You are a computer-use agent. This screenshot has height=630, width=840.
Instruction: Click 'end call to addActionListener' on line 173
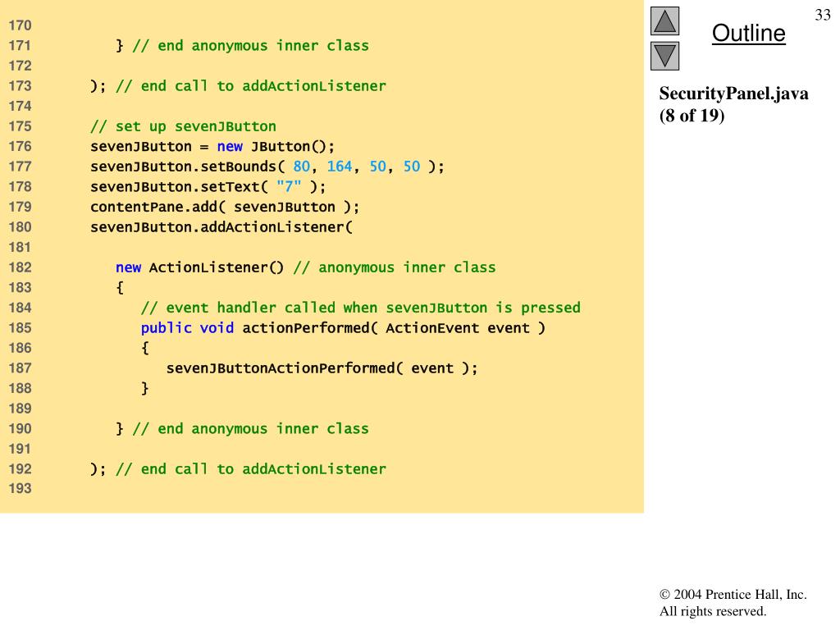coord(251,85)
